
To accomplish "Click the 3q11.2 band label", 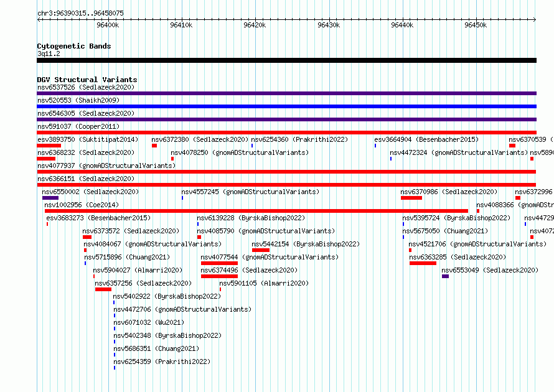I will tap(49, 54).
